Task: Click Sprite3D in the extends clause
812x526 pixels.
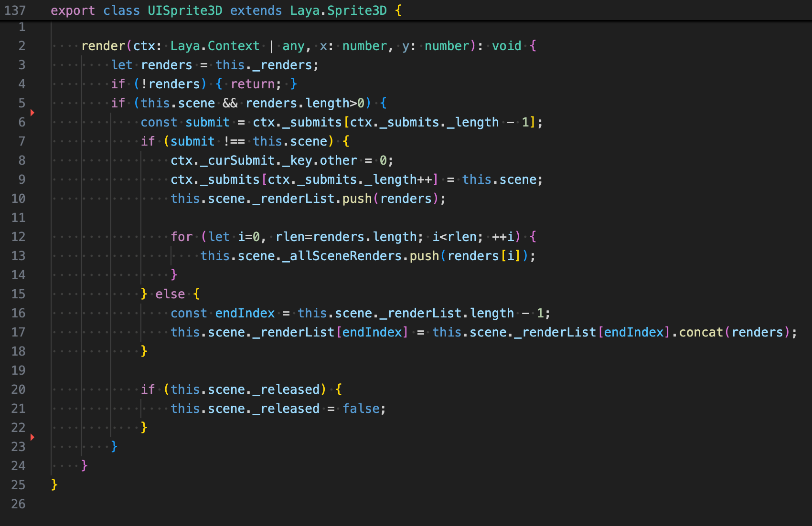Action: pyautogui.click(x=356, y=11)
